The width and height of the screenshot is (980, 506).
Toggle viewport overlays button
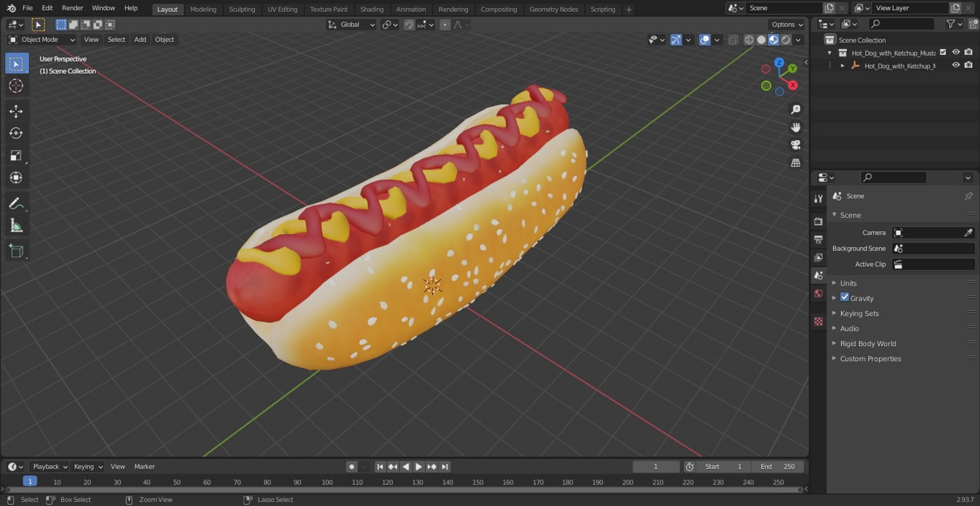pyautogui.click(x=704, y=40)
